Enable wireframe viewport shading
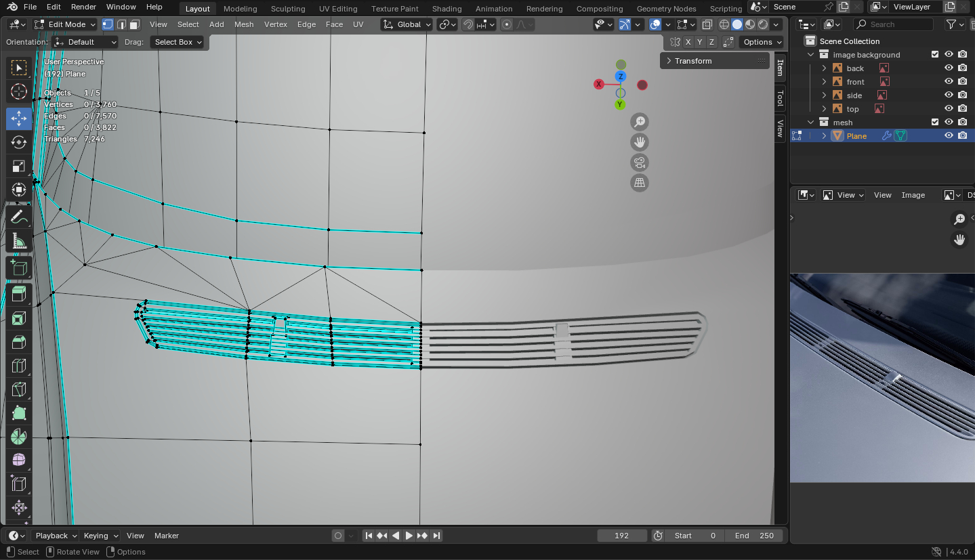The height and width of the screenshot is (560, 975). (724, 24)
